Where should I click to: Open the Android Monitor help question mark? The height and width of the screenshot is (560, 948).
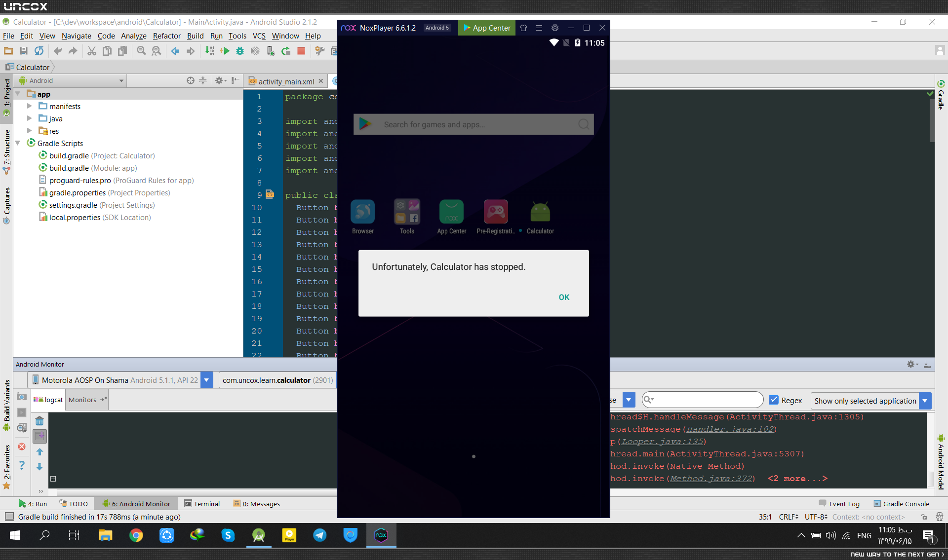click(22, 465)
